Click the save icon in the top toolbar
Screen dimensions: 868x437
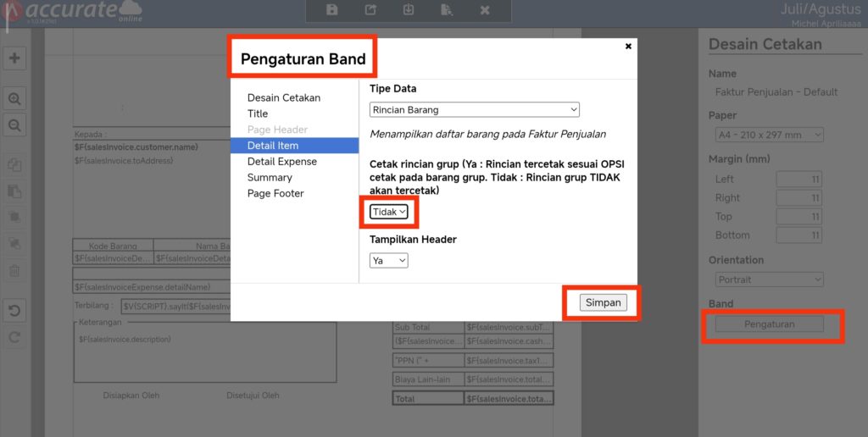coord(332,10)
